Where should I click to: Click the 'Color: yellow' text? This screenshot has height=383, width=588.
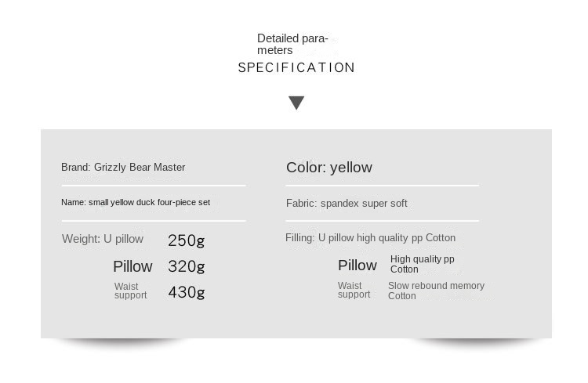(329, 167)
